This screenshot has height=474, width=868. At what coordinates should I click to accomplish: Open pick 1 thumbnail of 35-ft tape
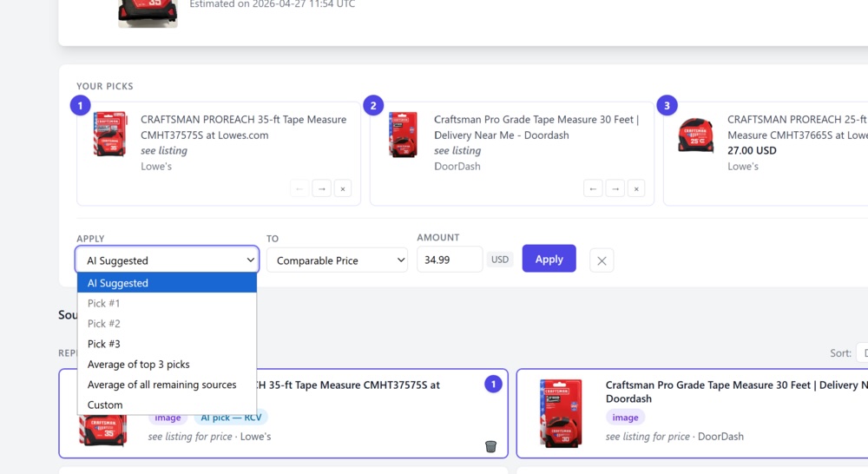pos(109,134)
